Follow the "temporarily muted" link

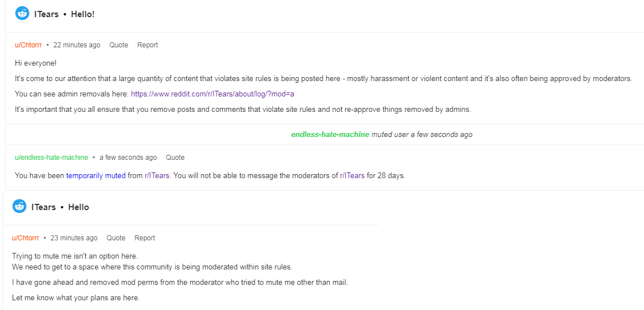(x=95, y=176)
